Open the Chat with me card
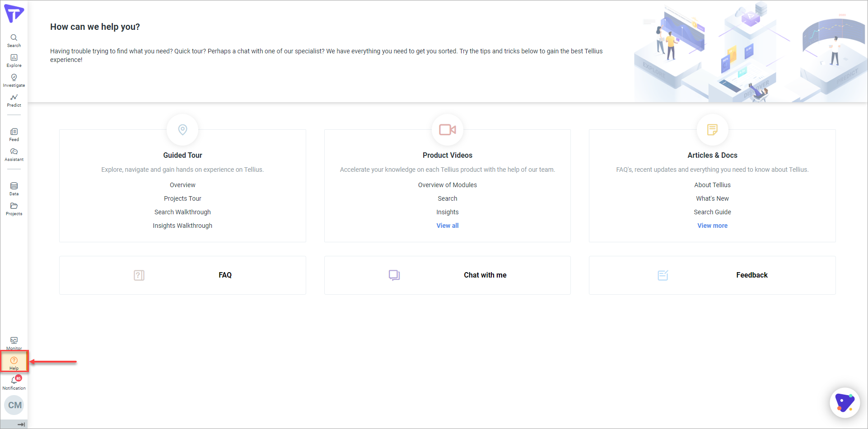The image size is (868, 429). (448, 275)
